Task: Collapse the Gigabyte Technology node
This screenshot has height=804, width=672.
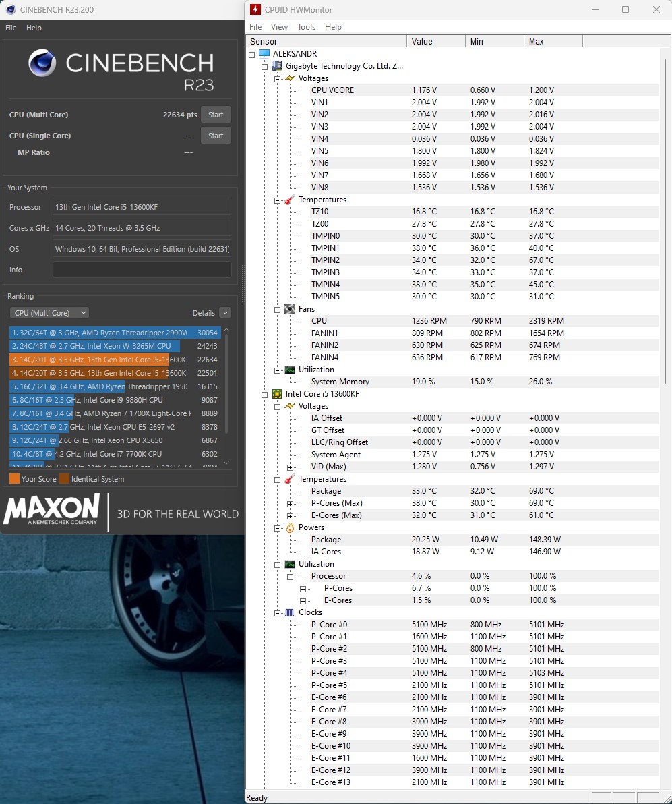Action: point(264,67)
